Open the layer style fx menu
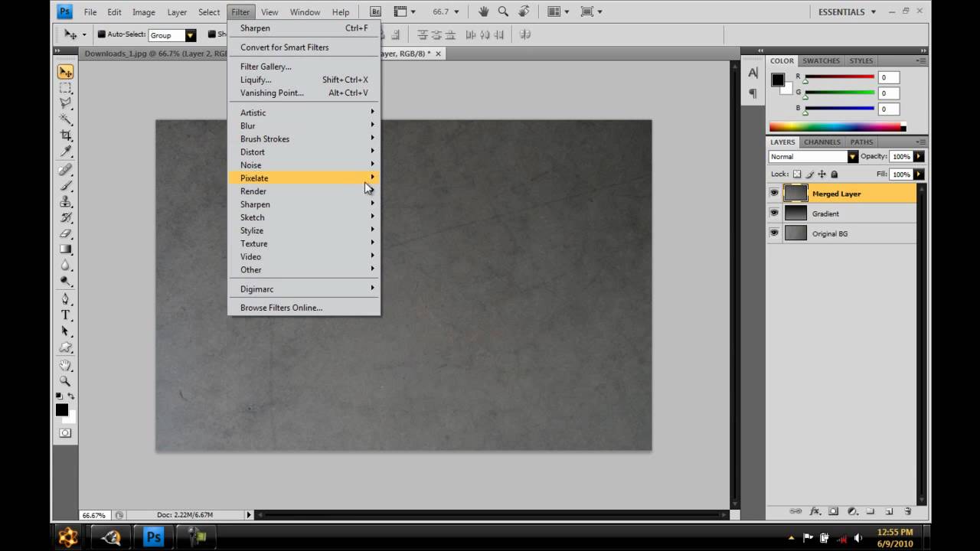This screenshot has height=551, width=980. [x=815, y=511]
